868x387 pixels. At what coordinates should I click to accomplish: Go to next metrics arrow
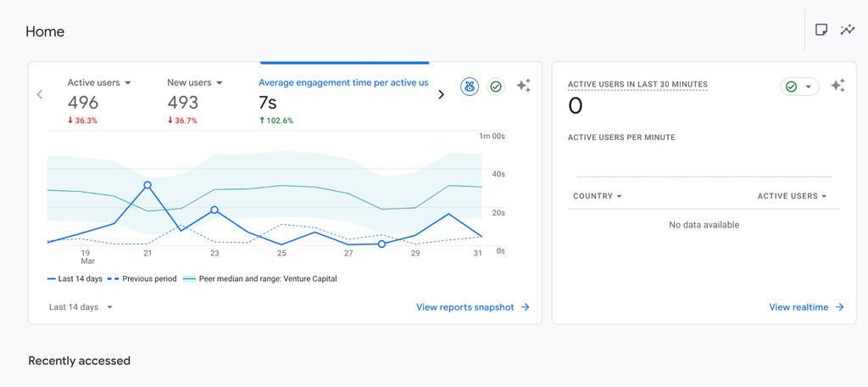tap(441, 94)
